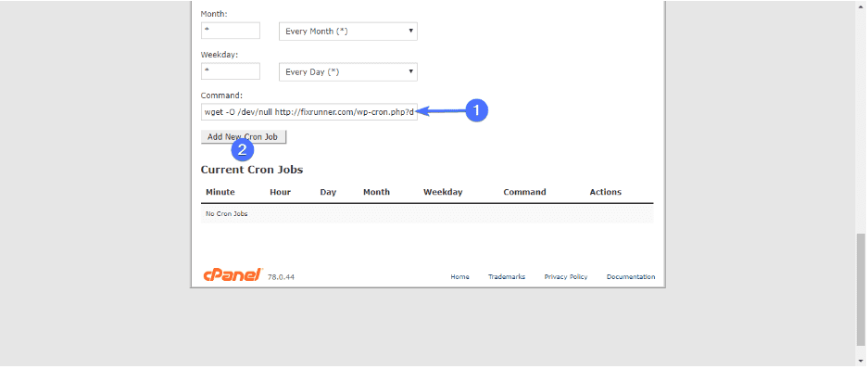Viewport: 868px width, 369px height.
Task: Click the Hour column header
Action: click(281, 192)
